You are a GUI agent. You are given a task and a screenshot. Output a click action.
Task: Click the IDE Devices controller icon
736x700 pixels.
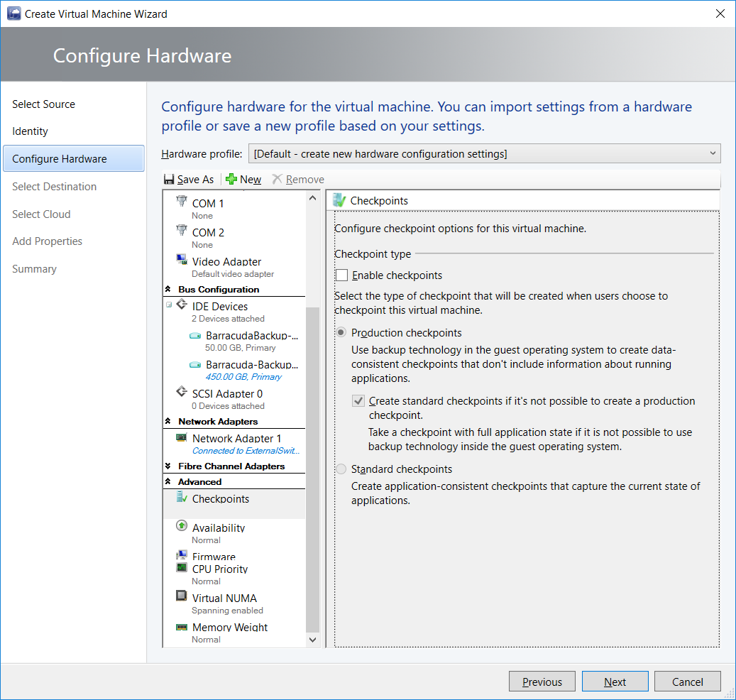point(182,305)
